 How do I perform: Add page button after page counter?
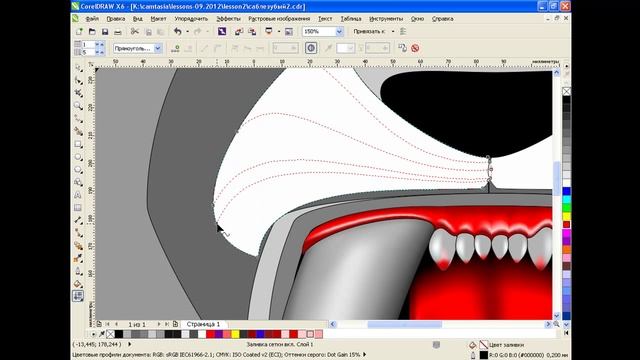pos(176,324)
